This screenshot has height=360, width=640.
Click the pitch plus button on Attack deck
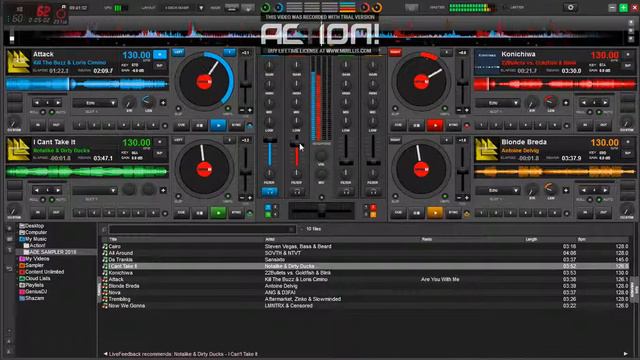tap(249, 111)
